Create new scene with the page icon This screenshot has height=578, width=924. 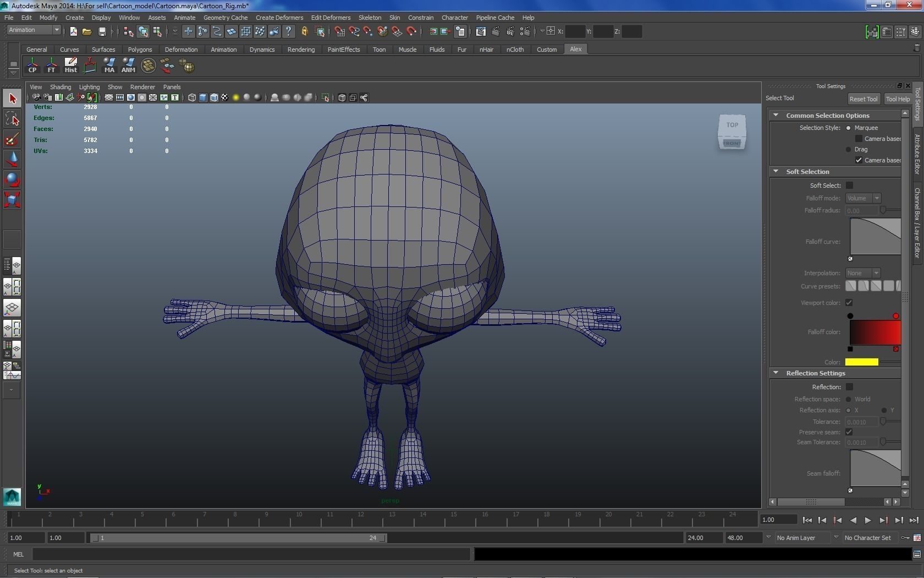(x=73, y=32)
